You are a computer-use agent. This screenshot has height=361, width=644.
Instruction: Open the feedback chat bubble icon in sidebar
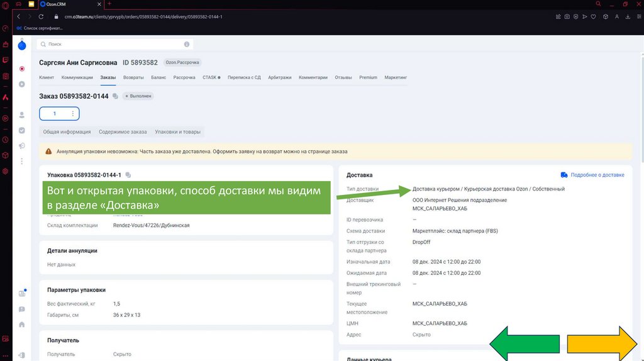pyautogui.click(x=22, y=309)
